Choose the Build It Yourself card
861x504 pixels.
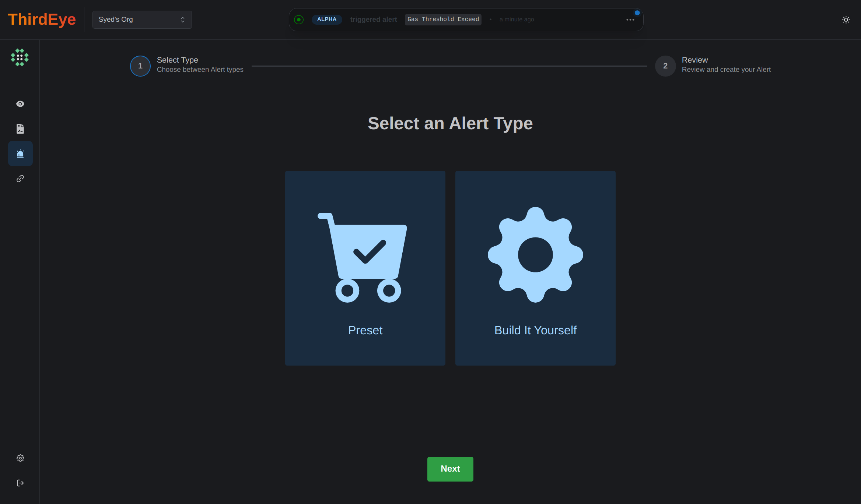click(x=535, y=268)
